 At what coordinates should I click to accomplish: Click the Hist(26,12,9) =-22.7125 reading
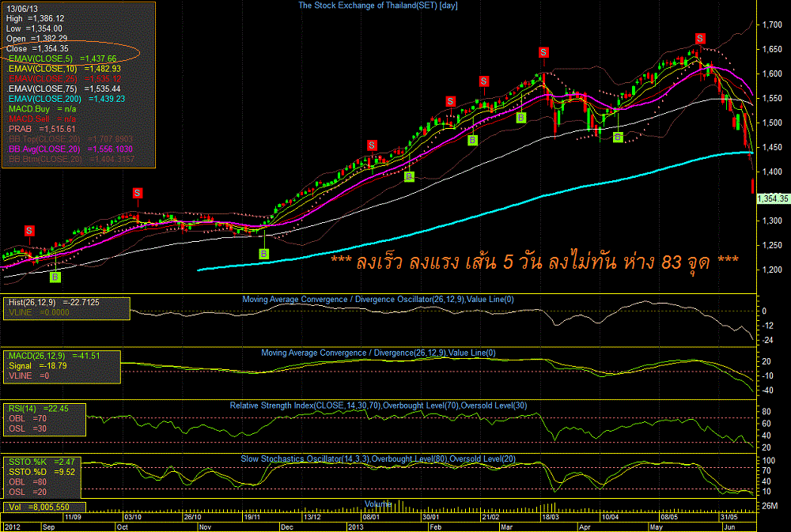click(x=54, y=303)
